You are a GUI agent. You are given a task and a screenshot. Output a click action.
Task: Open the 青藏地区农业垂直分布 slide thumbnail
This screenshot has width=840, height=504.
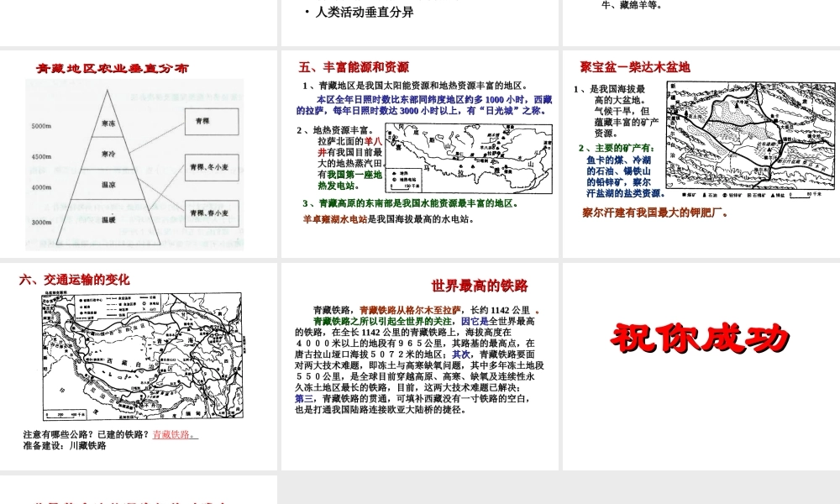[139, 154]
